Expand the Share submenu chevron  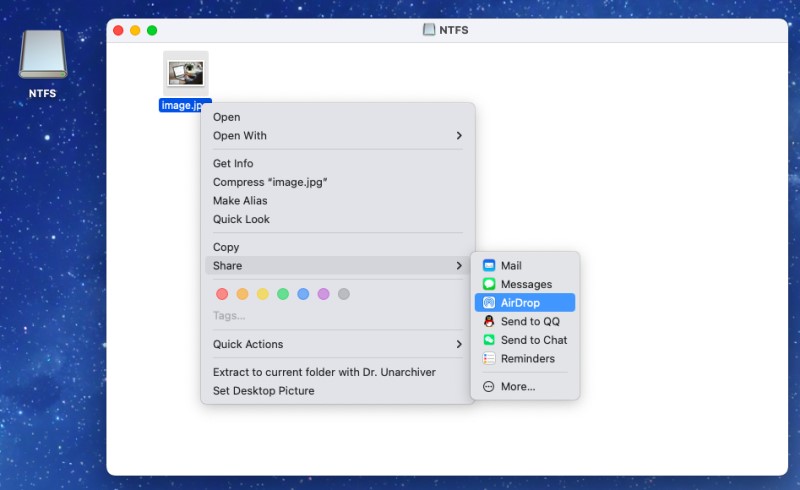tap(459, 265)
